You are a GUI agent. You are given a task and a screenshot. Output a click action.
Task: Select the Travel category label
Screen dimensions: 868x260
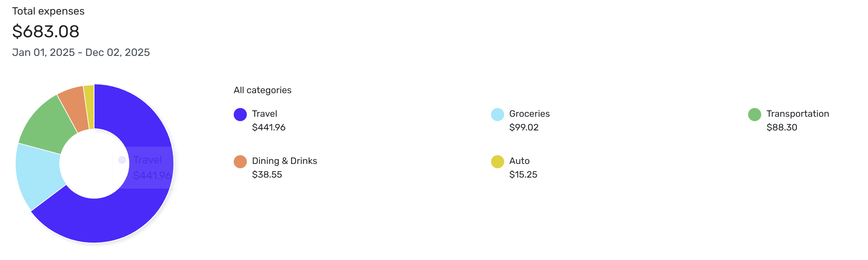[265, 114]
